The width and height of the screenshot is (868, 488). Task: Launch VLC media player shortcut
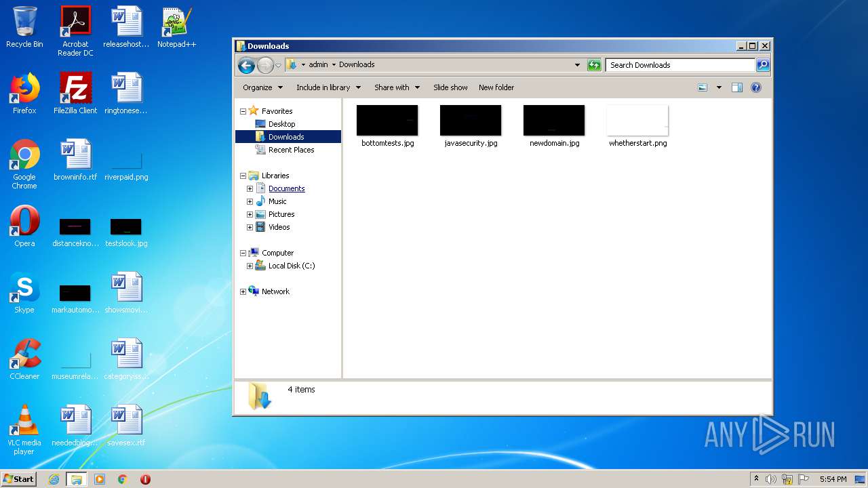[x=24, y=430]
